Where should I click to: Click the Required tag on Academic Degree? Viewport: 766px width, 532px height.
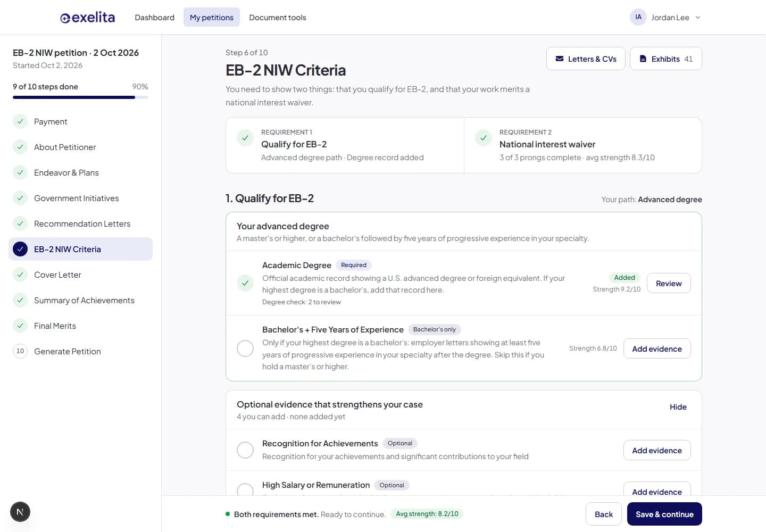354,265
